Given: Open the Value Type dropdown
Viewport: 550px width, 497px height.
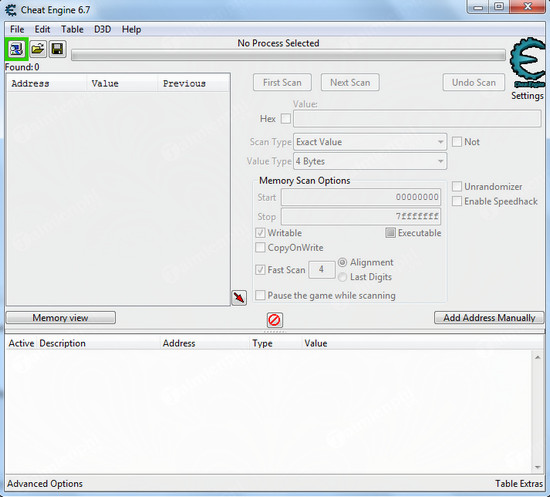Looking at the screenshot, I should [x=370, y=161].
